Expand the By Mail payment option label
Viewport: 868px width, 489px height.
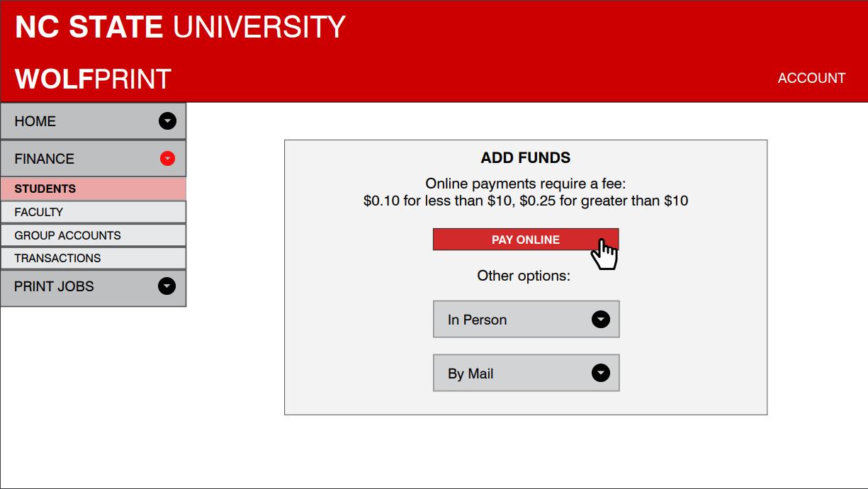pyautogui.click(x=470, y=373)
